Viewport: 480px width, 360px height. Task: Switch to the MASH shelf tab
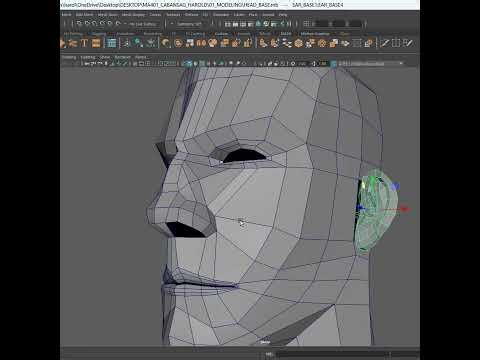(286, 34)
